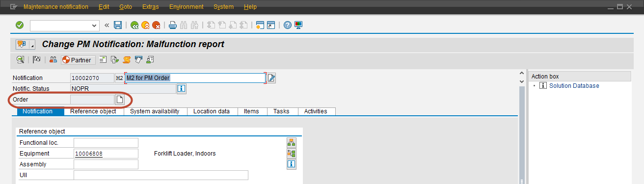Click the Partner button
Screen dimensions: 644x184
click(x=78, y=60)
